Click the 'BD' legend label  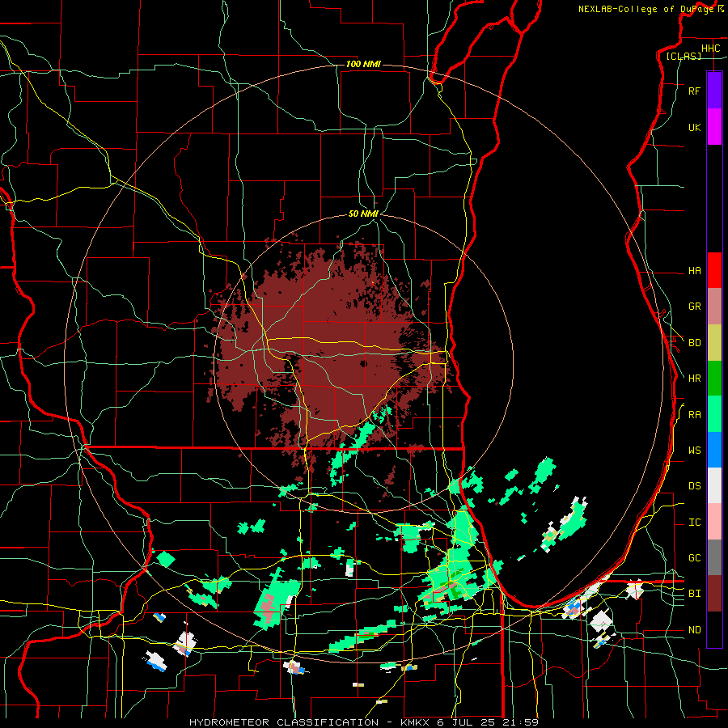[x=694, y=343]
